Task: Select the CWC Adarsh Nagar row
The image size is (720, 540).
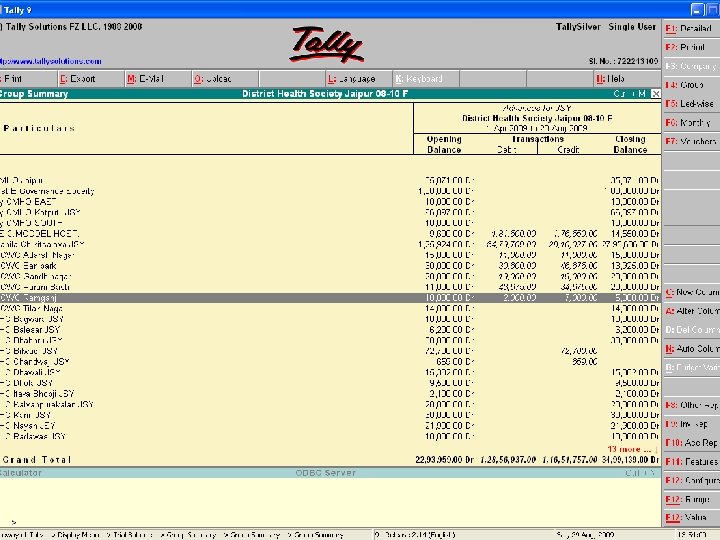Action: [x=330, y=255]
